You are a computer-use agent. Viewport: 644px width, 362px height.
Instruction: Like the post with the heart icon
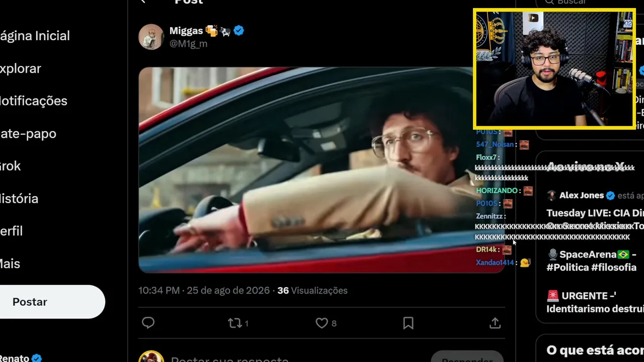pos(321,323)
